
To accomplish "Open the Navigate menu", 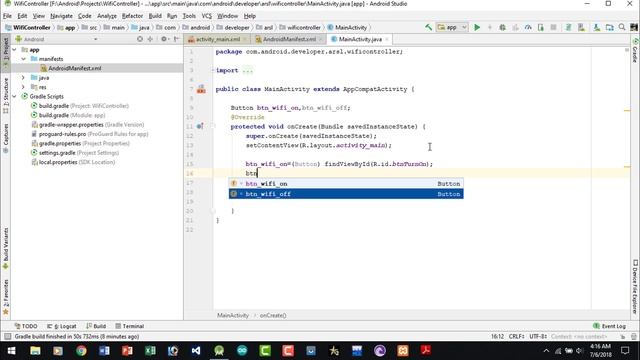I will pos(61,16).
